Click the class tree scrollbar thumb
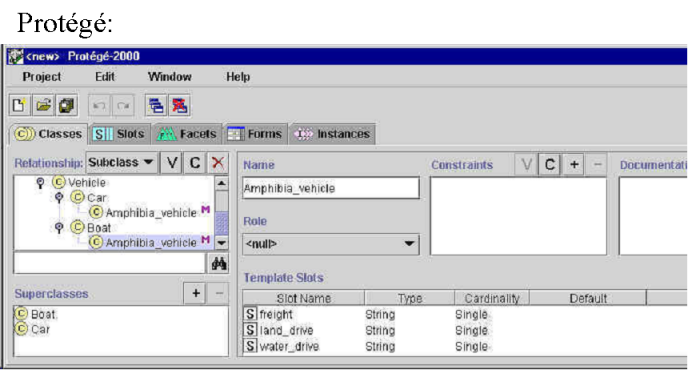Viewport: 688px width, 370px height. coord(222,223)
